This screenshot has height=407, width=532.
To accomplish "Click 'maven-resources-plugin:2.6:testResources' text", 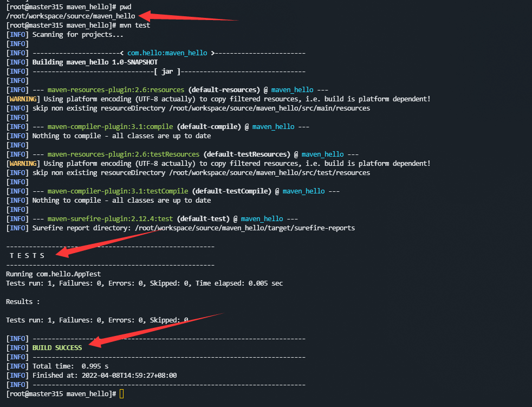I will (x=124, y=154).
